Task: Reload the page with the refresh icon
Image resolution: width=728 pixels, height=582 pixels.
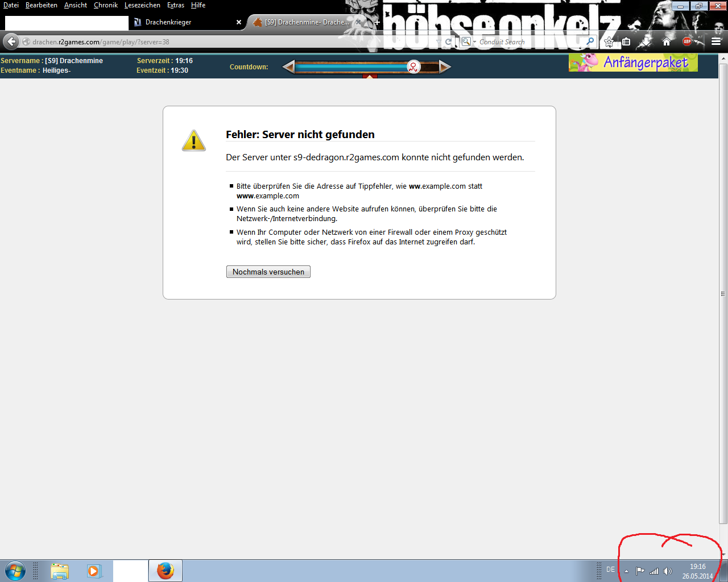Action: [x=448, y=41]
